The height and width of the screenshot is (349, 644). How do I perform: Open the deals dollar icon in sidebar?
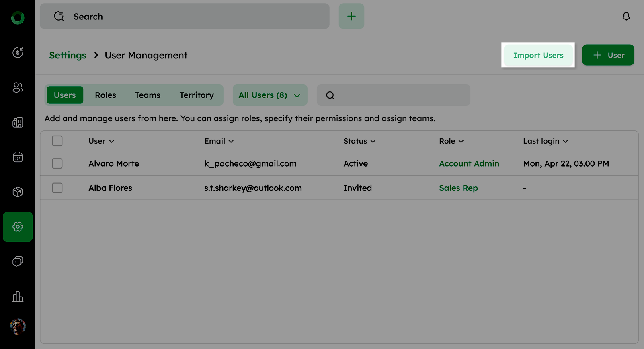(x=18, y=52)
